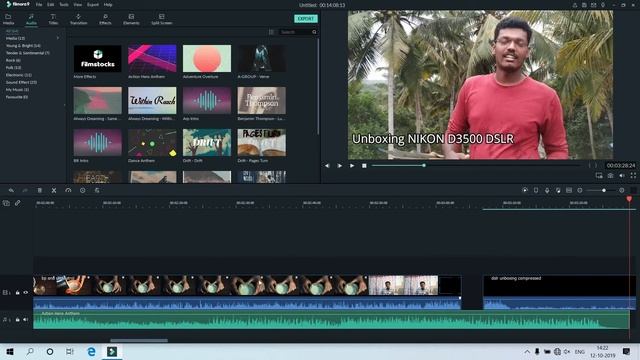Click the Split scissors icon

54,190
